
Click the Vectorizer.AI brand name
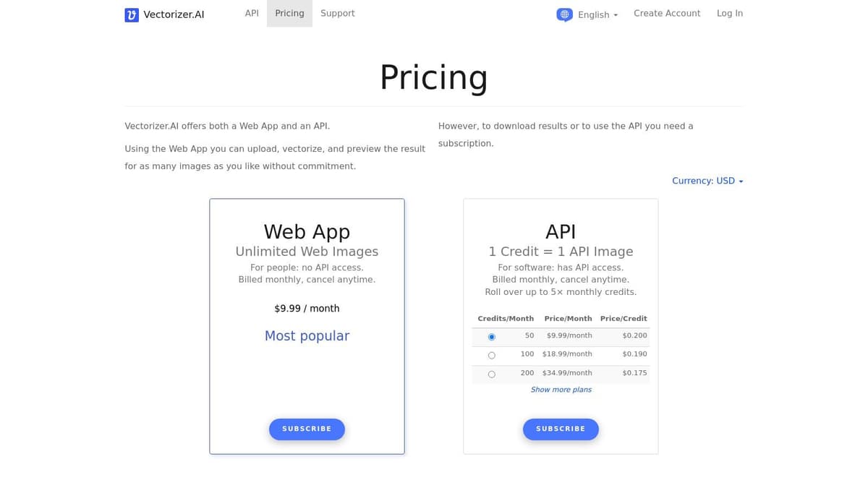174,14
